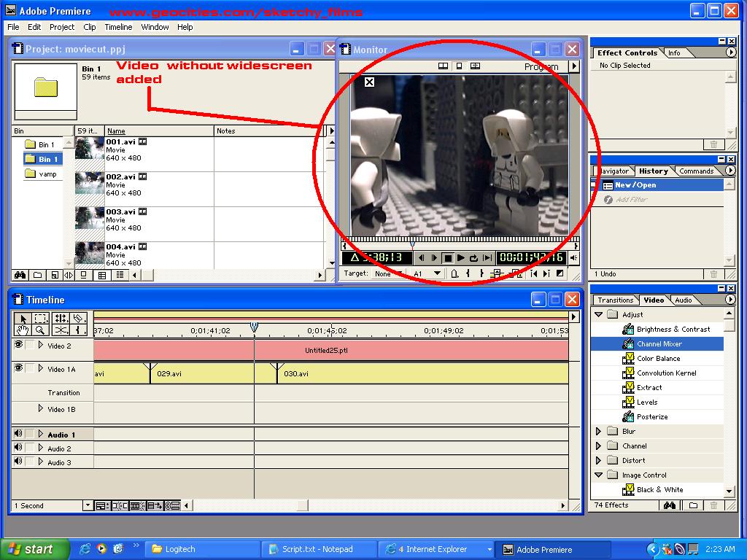Expand the Distort effects folder
Image resolution: width=747 pixels, height=560 pixels.
pyautogui.click(x=599, y=461)
